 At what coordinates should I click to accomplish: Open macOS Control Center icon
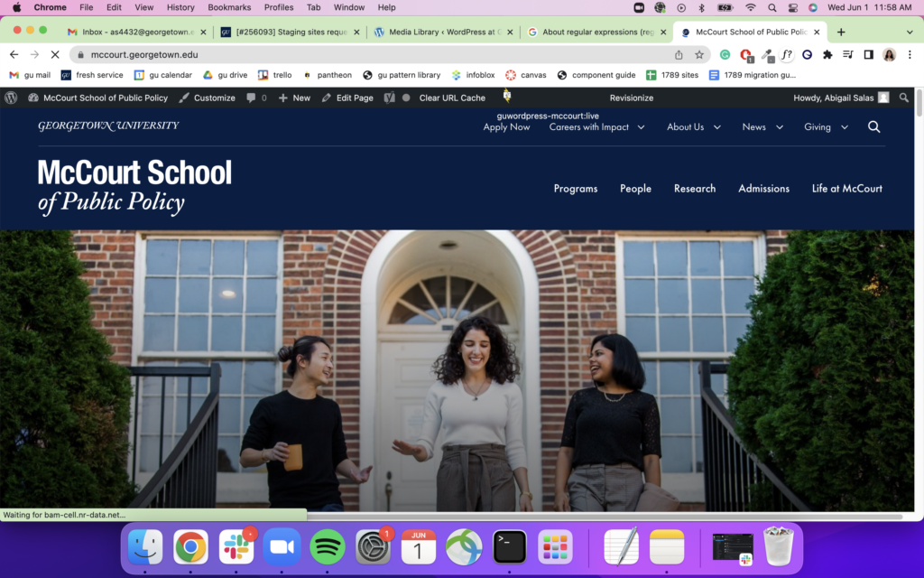tap(792, 7)
